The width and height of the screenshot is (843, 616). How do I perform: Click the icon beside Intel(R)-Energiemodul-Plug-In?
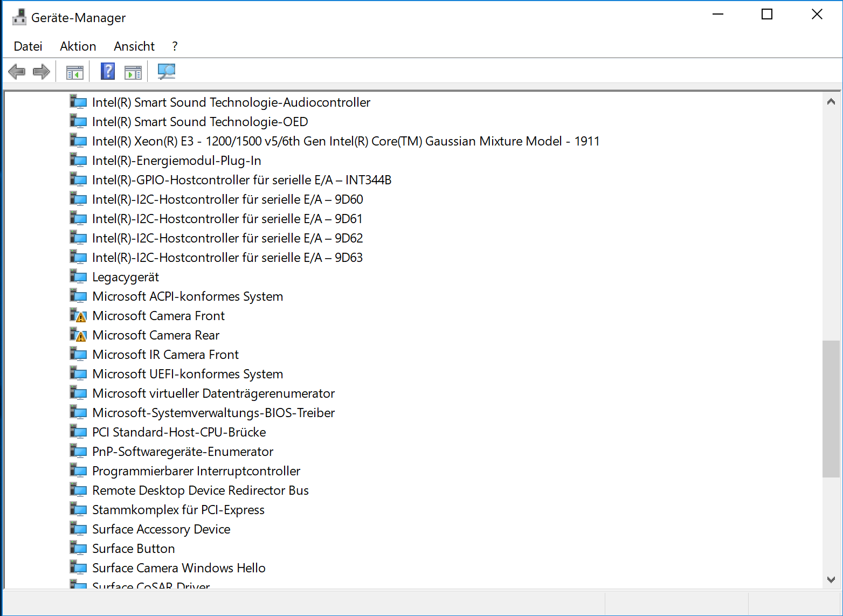(78, 160)
